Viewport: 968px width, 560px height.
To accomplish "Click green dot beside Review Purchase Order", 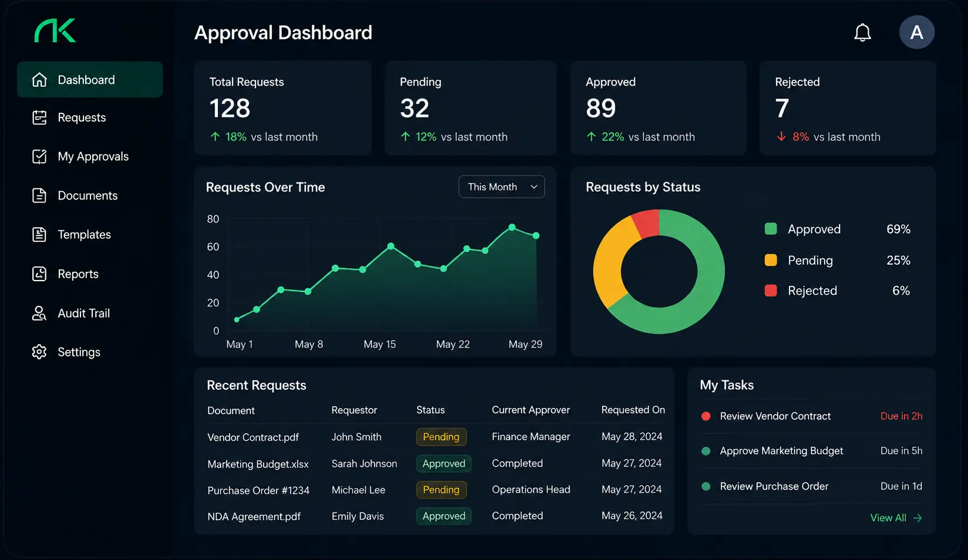I will click(706, 486).
